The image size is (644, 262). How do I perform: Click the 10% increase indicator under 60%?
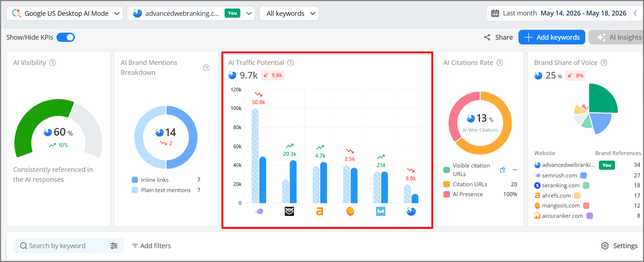click(x=59, y=145)
